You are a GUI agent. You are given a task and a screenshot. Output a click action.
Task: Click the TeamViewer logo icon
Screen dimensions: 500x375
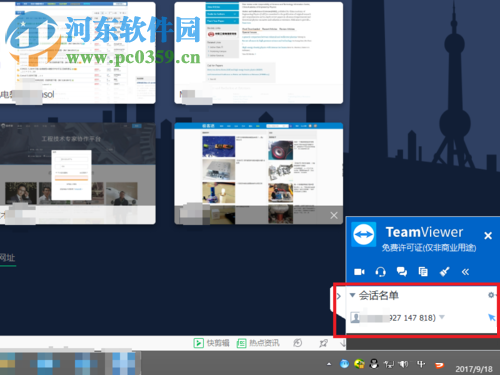(364, 234)
